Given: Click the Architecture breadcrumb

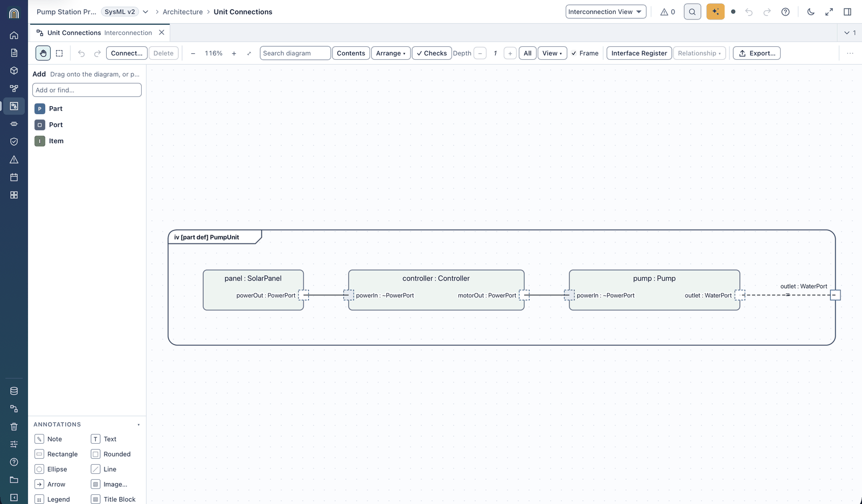Looking at the screenshot, I should coord(183,12).
